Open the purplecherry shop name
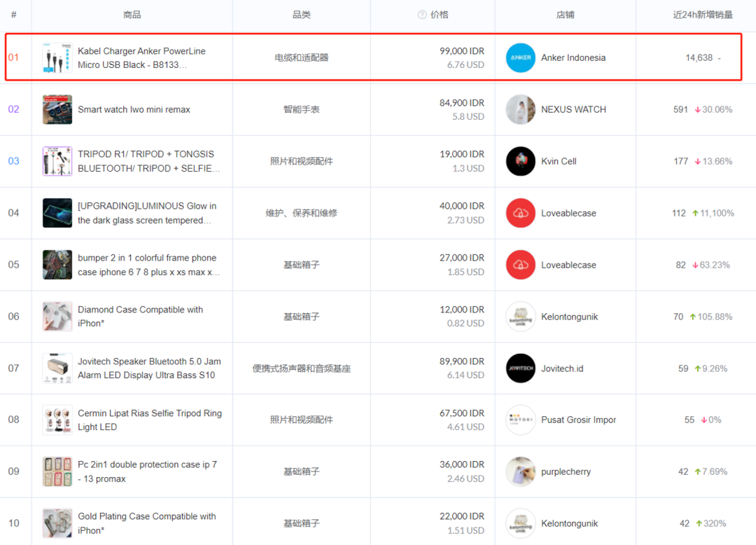756x545 pixels. click(566, 471)
